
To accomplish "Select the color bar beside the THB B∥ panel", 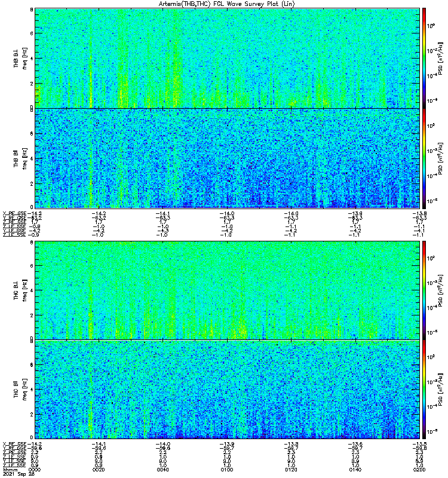I will [x=424, y=158].
